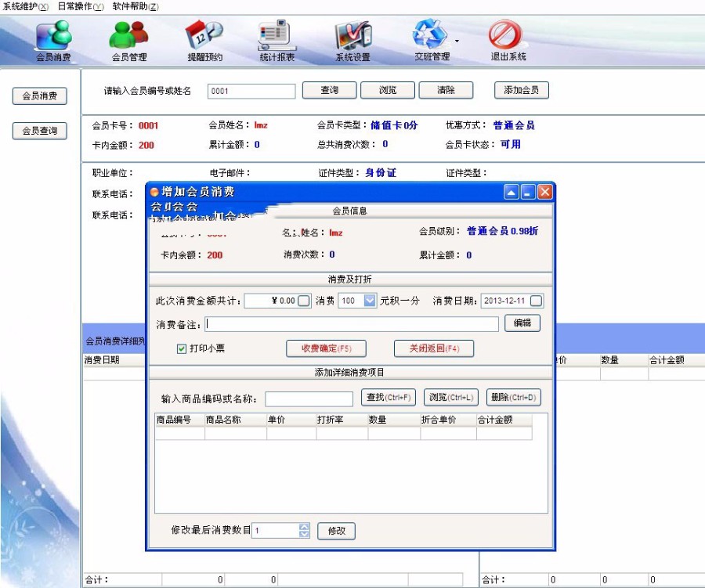Click the 商品编号 column header
705x588 pixels.
(x=180, y=420)
